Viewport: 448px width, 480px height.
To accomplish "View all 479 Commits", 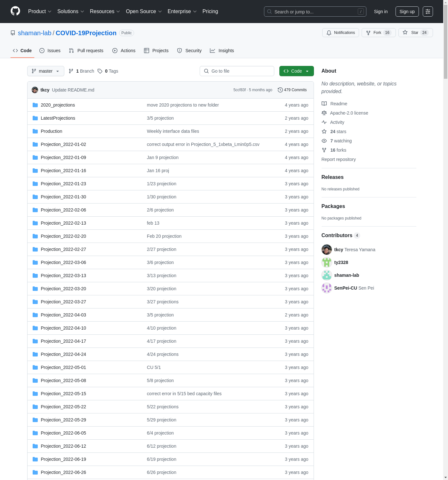I will click(292, 90).
